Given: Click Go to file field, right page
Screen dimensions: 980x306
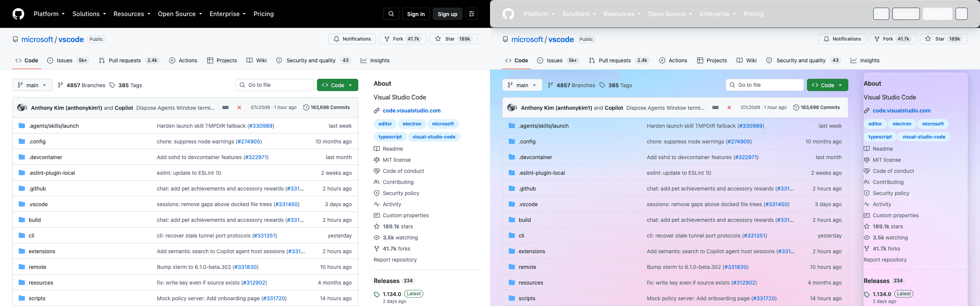Looking at the screenshot, I should [x=765, y=85].
